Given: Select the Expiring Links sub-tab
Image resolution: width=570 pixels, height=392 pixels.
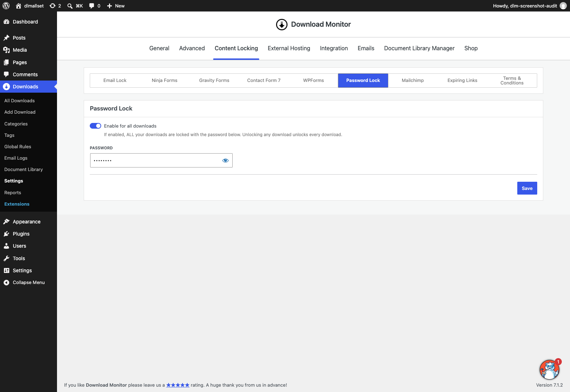Looking at the screenshot, I should pos(462,81).
